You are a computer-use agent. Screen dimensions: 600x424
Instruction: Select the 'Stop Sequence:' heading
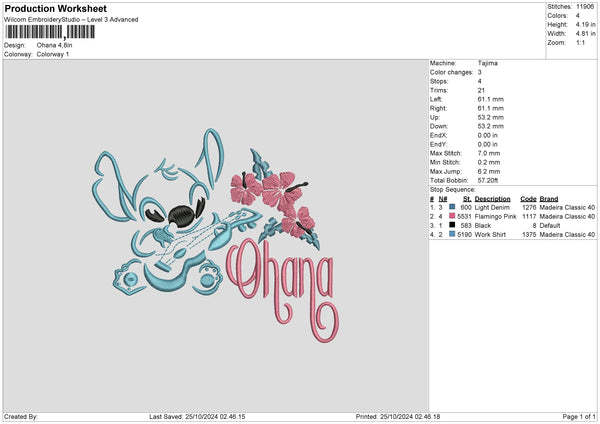point(453,190)
